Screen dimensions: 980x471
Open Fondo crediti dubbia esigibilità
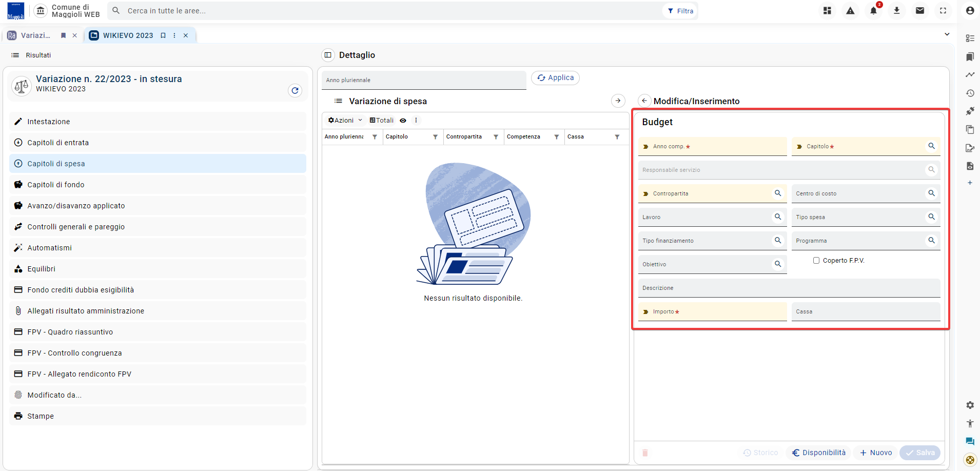pos(158,290)
